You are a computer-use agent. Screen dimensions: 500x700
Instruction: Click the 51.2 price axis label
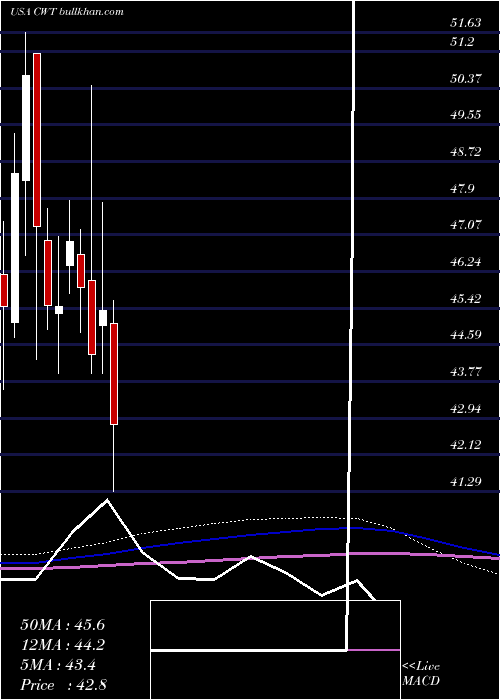(462, 42)
